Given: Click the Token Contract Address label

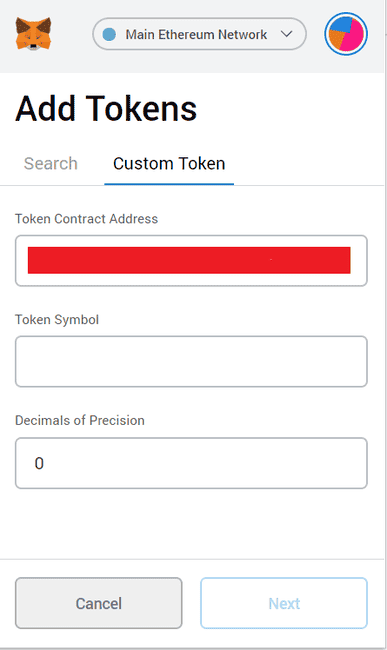Looking at the screenshot, I should (x=86, y=219).
